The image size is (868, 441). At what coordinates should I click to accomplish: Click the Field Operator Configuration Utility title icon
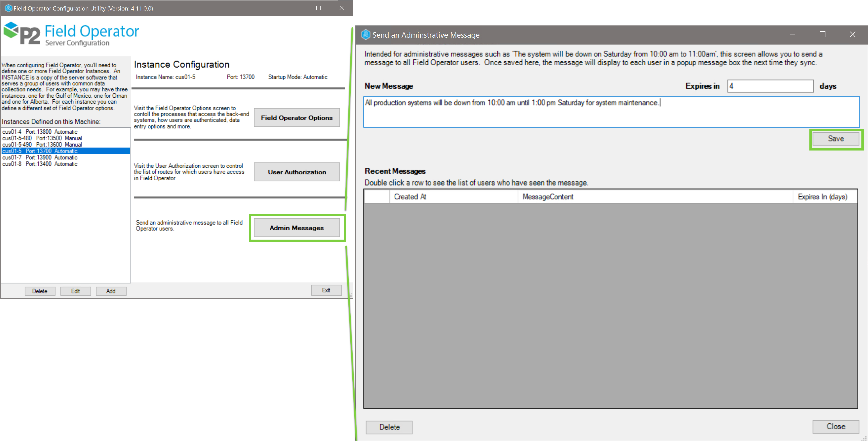(8, 8)
